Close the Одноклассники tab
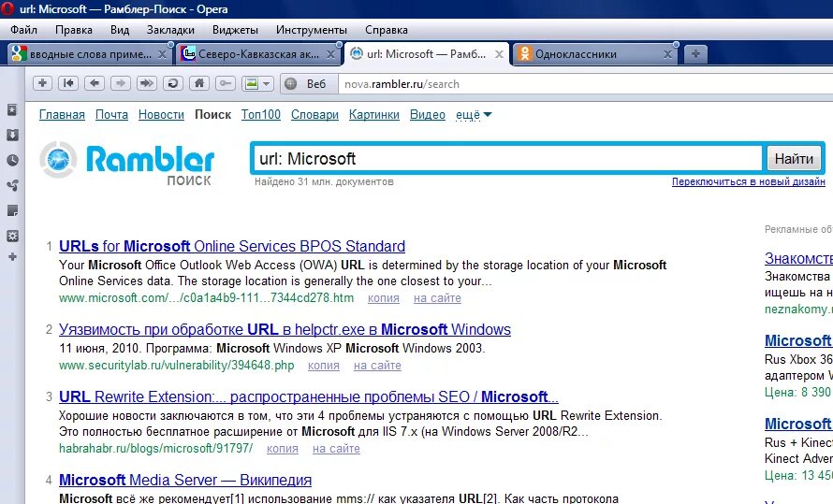833x504 pixels. 667,54
